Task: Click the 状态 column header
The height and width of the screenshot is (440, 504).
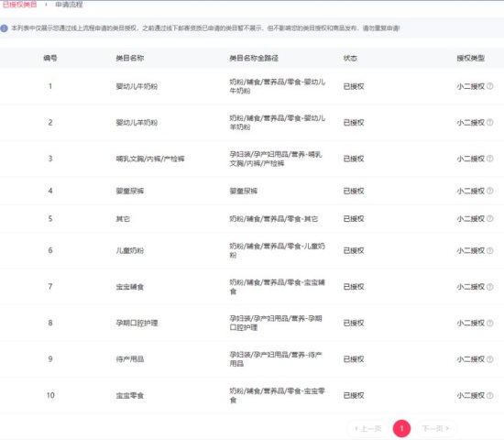Action: point(350,59)
